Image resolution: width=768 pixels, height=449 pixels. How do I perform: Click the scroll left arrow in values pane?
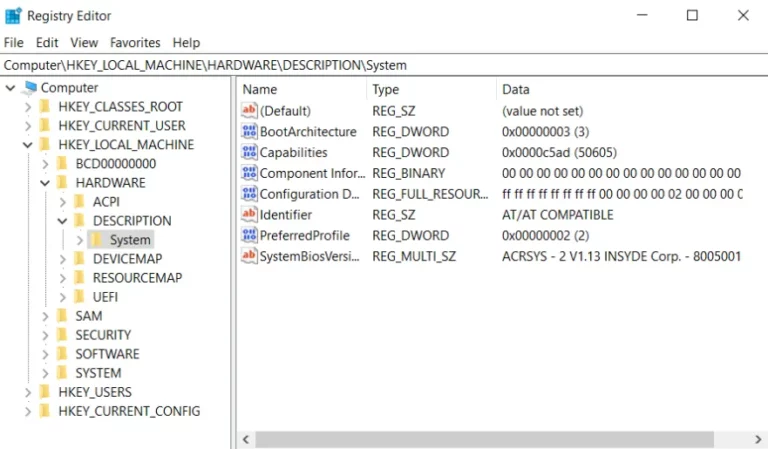point(246,439)
